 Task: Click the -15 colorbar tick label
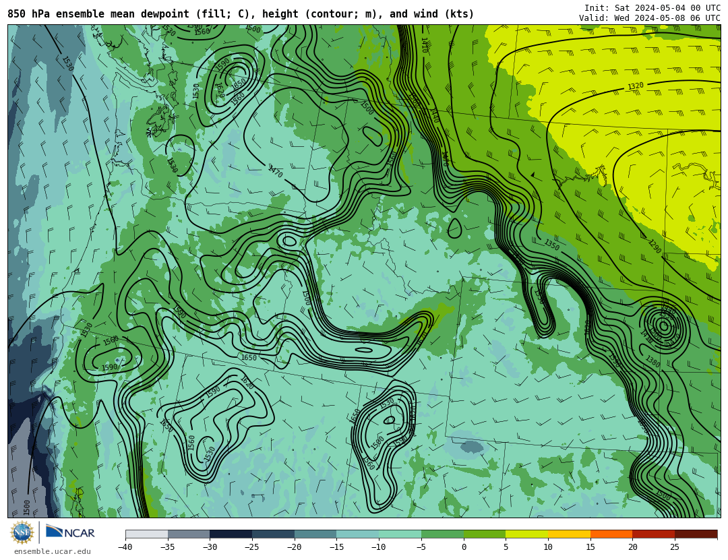coord(336,547)
